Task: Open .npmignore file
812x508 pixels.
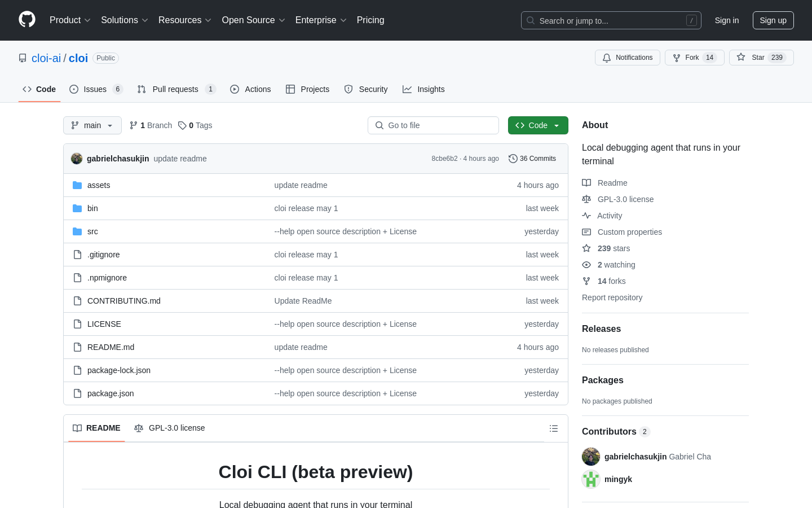Action: pyautogui.click(x=107, y=278)
